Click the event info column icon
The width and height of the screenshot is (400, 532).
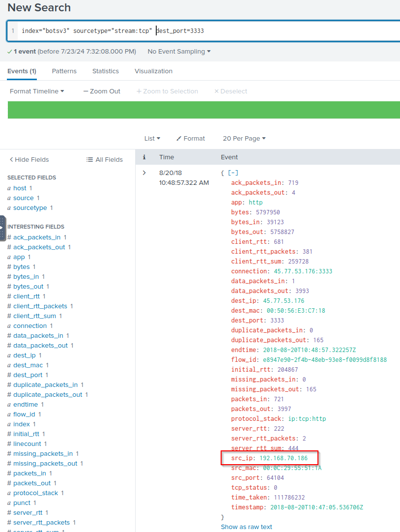pos(144,157)
